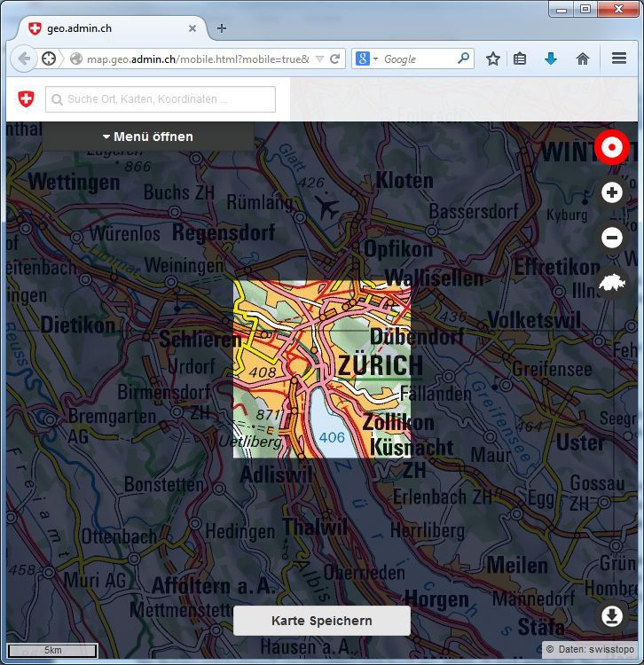Viewport: 644px width, 665px height.
Task: Open Firefox hamburger menu
Action: [x=619, y=59]
